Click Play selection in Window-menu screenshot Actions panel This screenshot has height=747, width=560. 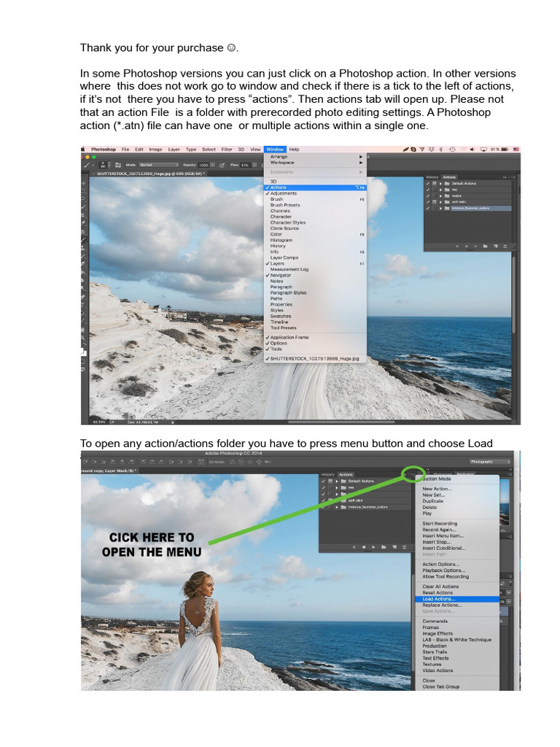(x=475, y=247)
